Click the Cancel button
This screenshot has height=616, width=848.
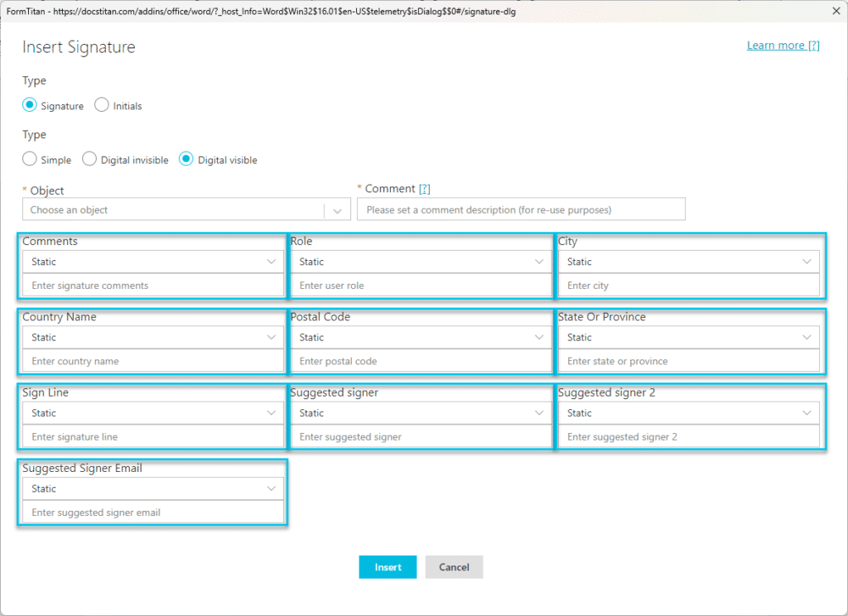click(x=454, y=567)
